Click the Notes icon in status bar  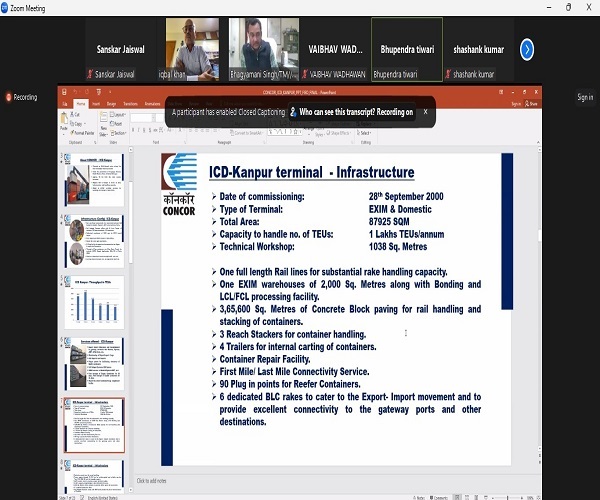point(419,497)
